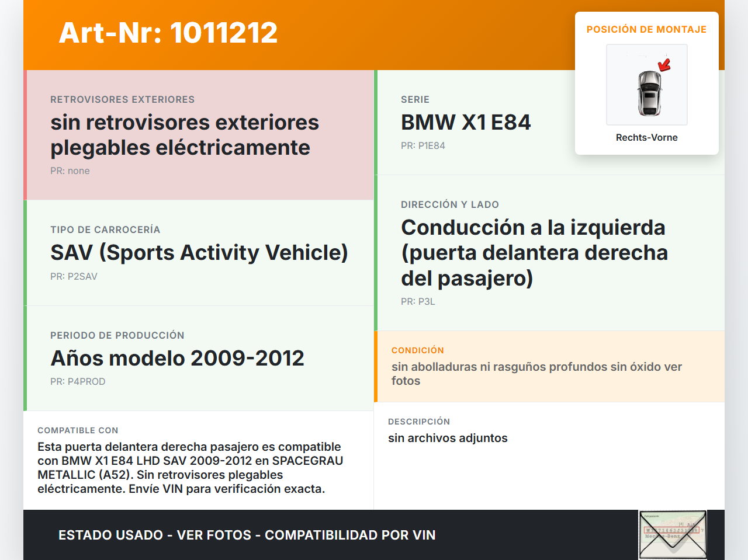Click the compatibility paragraph mentioning SPACEGRAU METALLIC
This screenshot has width=748, height=560.
click(190, 468)
